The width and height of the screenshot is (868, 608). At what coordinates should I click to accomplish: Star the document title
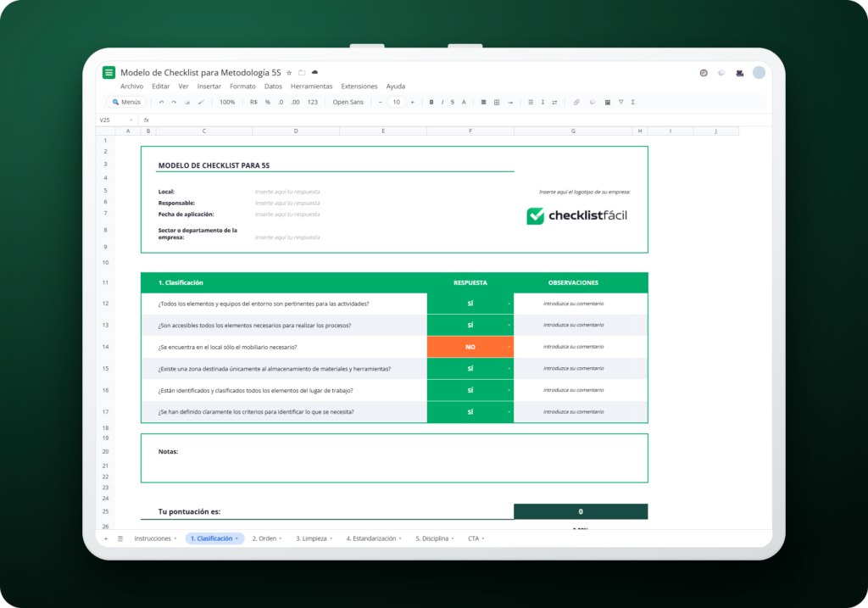point(289,73)
